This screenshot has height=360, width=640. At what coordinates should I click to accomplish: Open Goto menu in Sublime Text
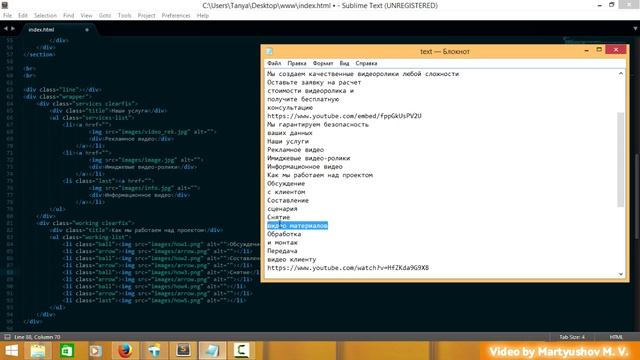(x=105, y=16)
